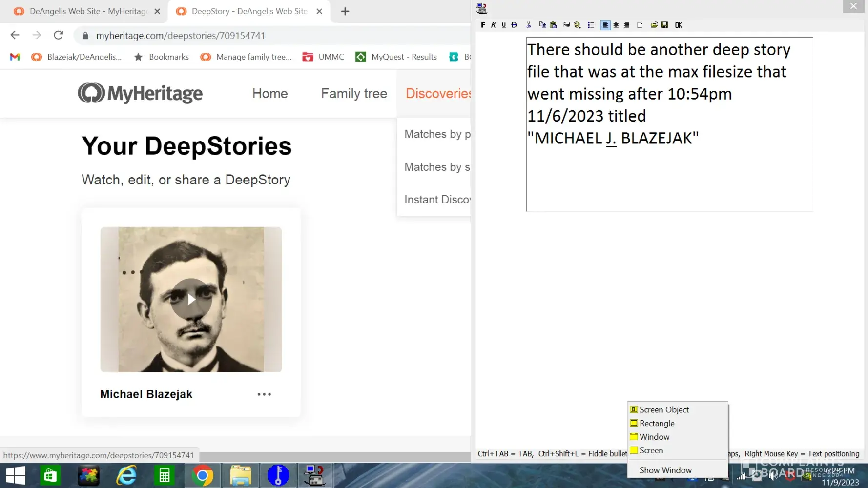
Task: Open the Font selection button
Action: tap(566, 25)
